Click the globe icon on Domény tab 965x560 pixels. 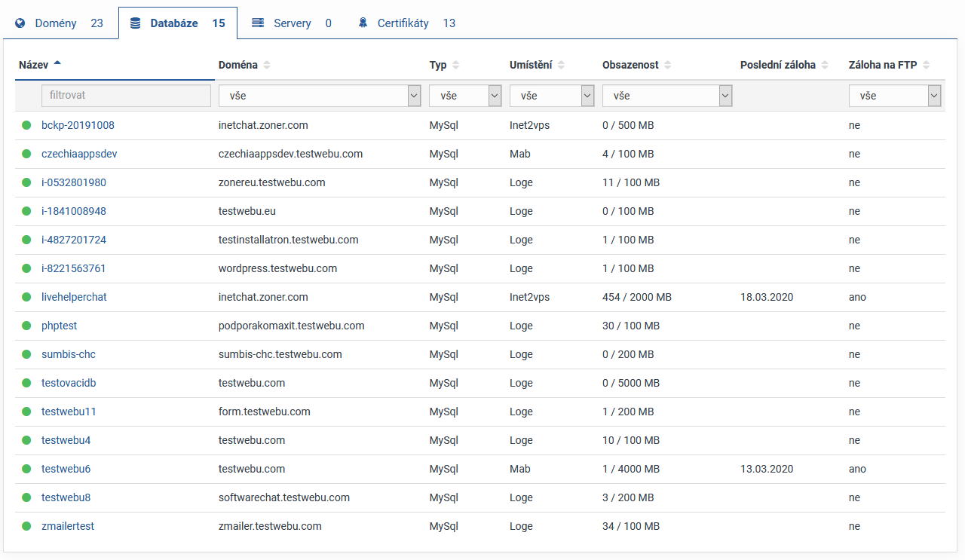20,23
